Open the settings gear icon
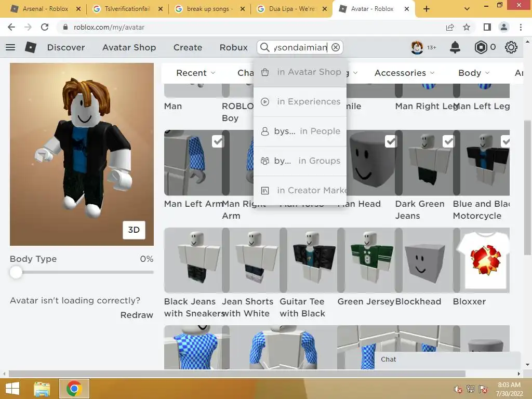 (x=511, y=47)
